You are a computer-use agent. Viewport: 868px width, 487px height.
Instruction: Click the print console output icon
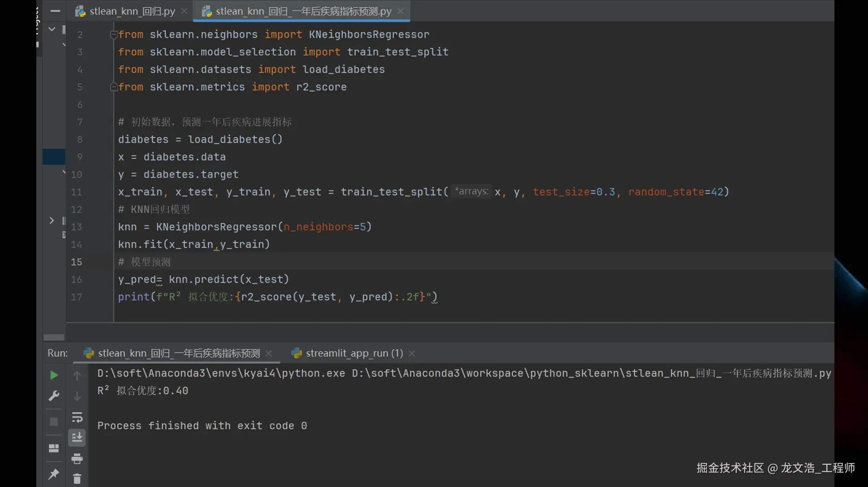[x=77, y=459]
